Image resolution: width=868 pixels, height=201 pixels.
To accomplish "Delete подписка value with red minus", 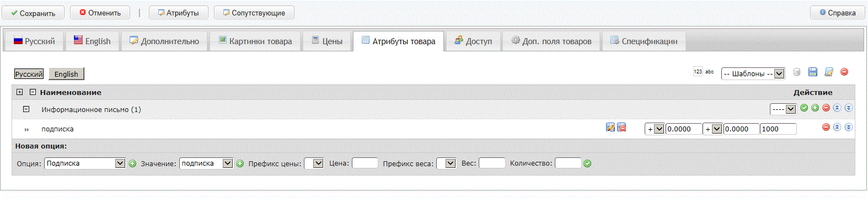I will coord(826,127).
